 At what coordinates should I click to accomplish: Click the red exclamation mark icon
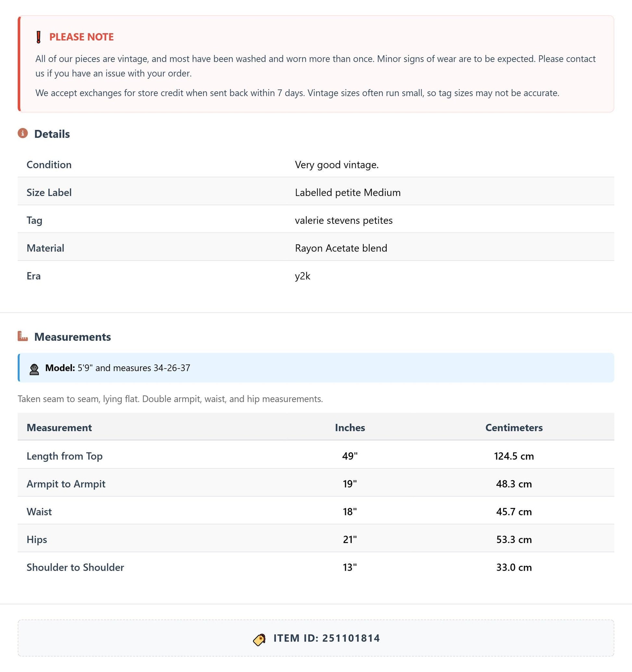tap(39, 37)
